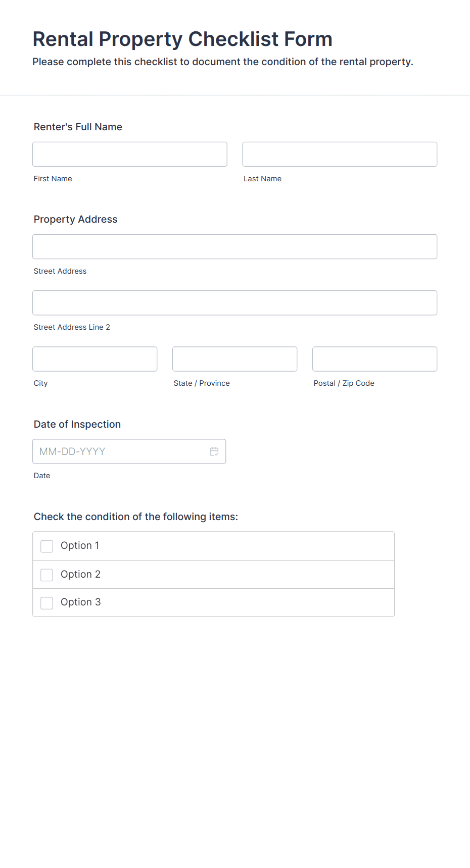Check the Option 2 checkbox

tap(46, 575)
